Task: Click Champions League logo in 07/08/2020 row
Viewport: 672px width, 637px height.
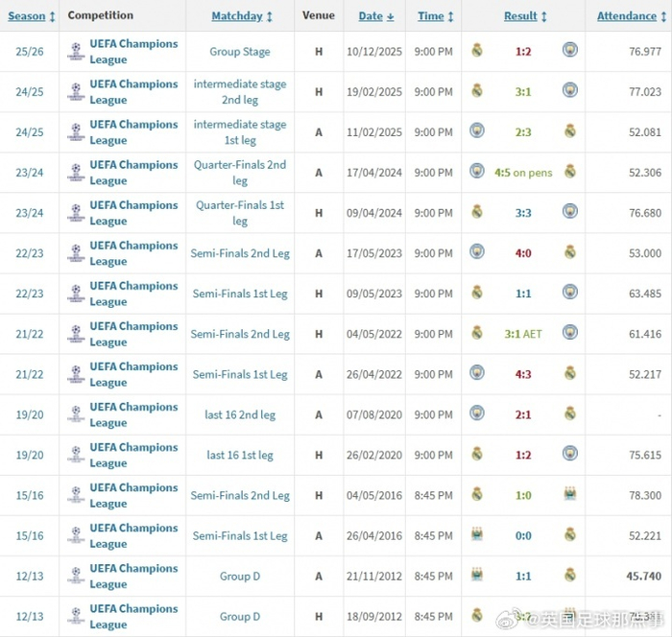Action: tap(76, 413)
